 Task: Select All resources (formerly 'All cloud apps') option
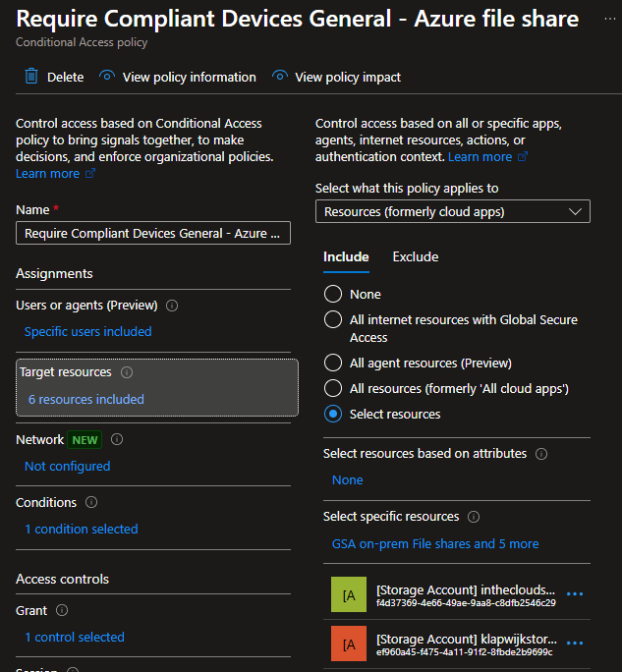333,388
